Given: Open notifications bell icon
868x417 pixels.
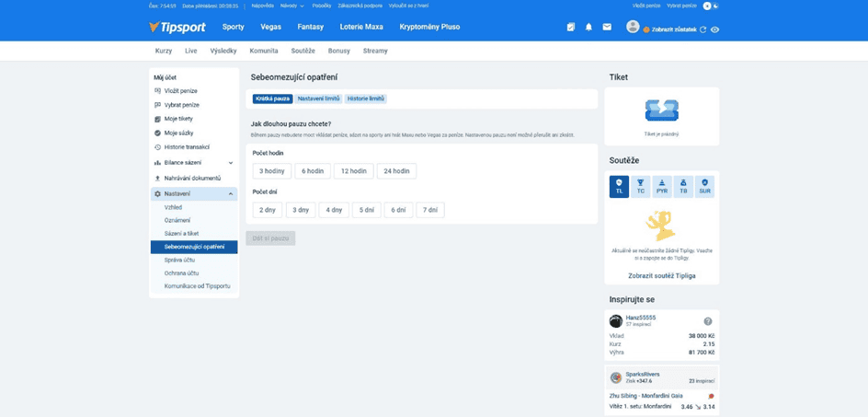Looking at the screenshot, I should click(588, 28).
